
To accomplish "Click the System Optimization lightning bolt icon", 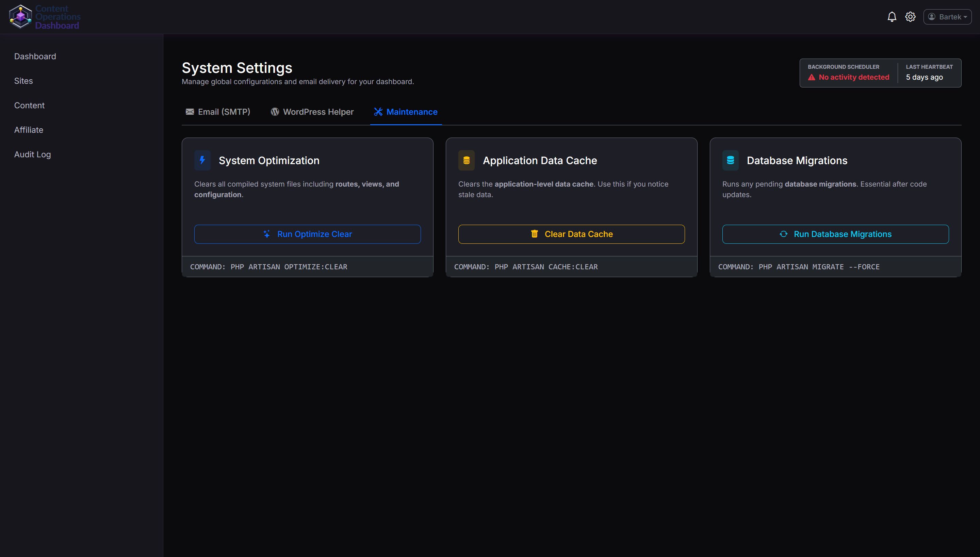I will tap(202, 160).
